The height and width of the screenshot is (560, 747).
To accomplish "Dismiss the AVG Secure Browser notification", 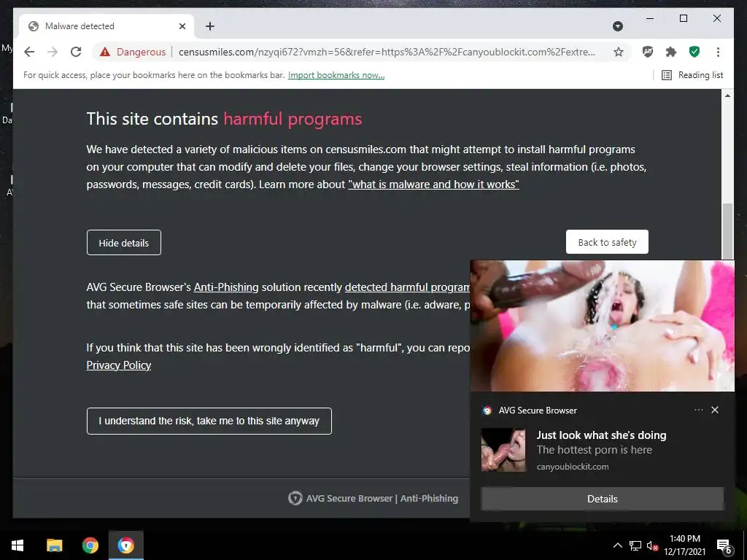I will (715, 410).
